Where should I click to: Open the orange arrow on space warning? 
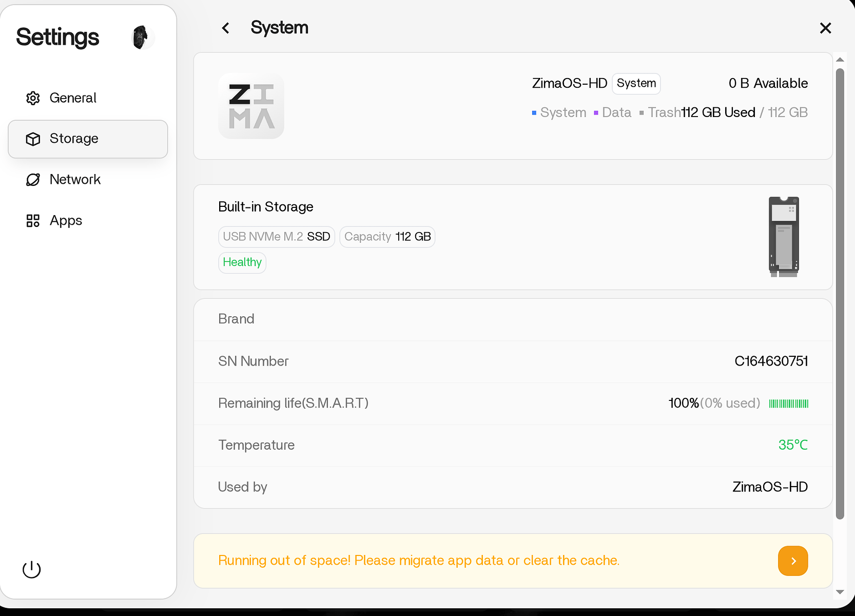792,561
